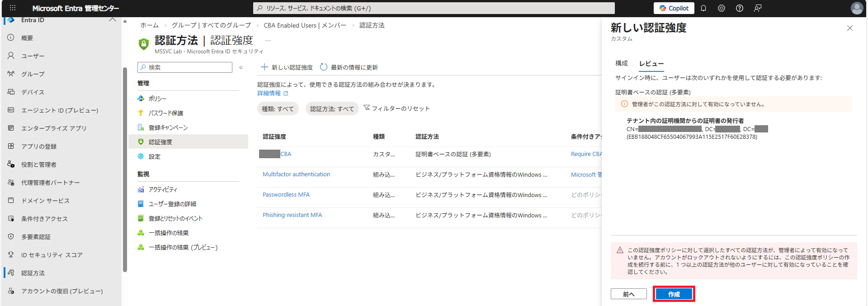
Task: Open the settings gear in top bar
Action: (722, 8)
